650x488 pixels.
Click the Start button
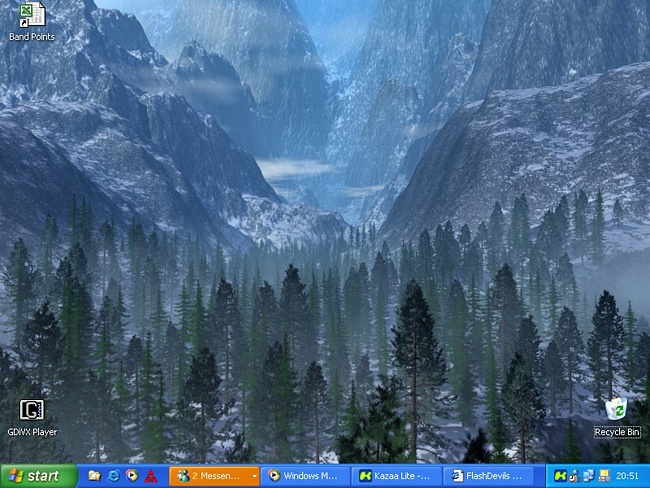point(39,476)
